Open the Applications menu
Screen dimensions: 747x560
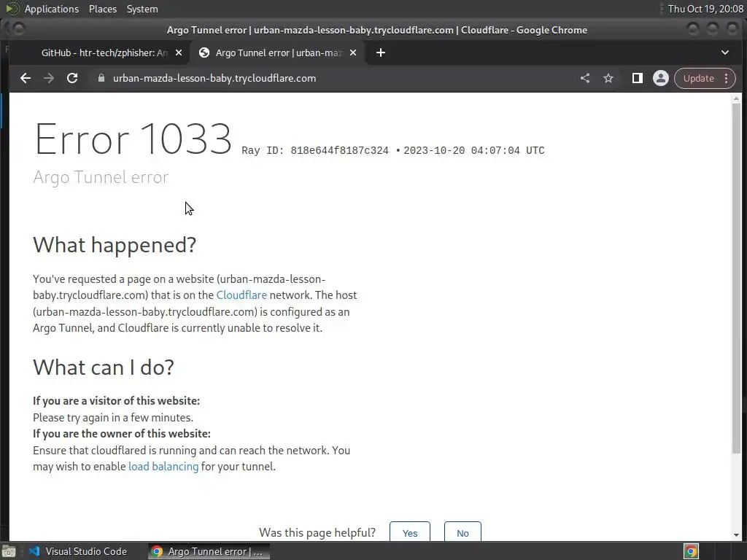click(x=52, y=9)
